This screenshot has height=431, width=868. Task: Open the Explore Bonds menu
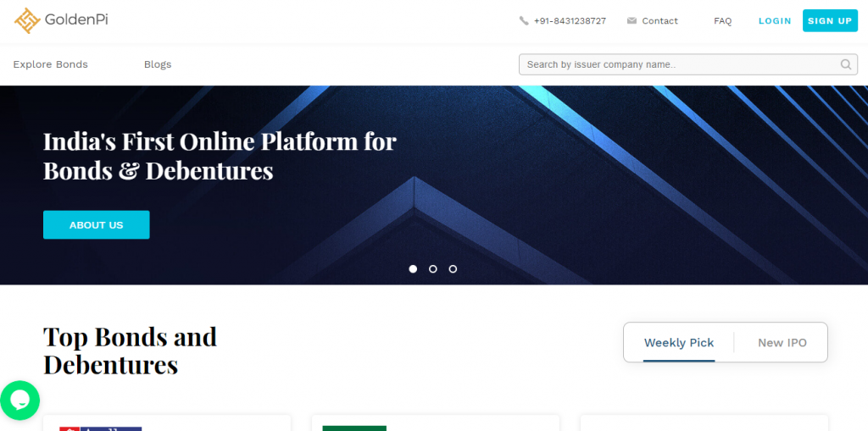pos(50,64)
